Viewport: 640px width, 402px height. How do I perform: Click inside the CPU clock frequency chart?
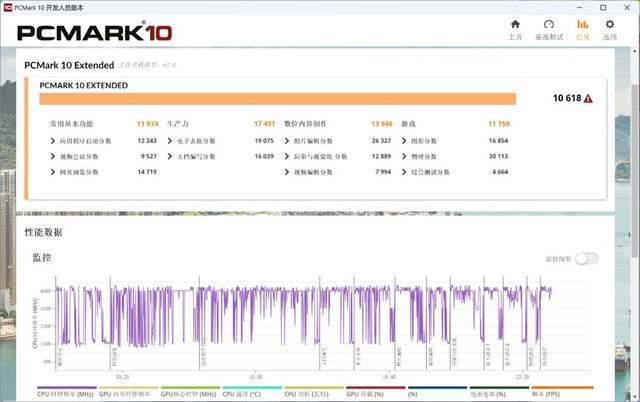(322, 322)
